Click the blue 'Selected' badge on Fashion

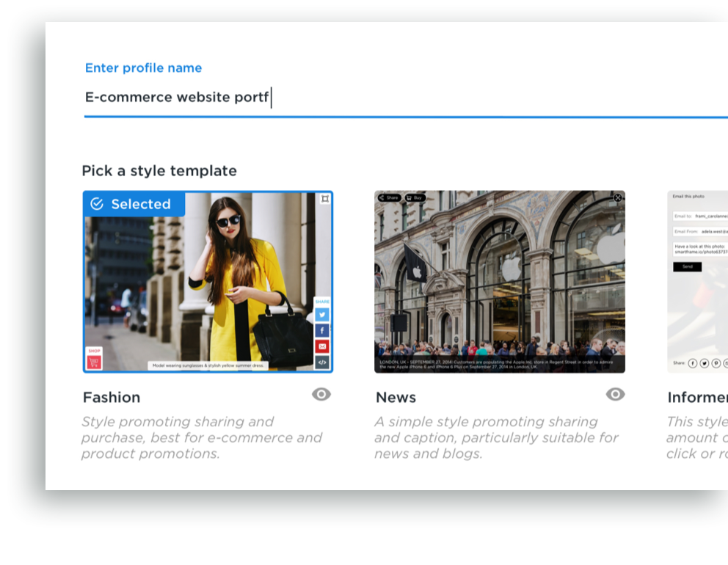[134, 204]
